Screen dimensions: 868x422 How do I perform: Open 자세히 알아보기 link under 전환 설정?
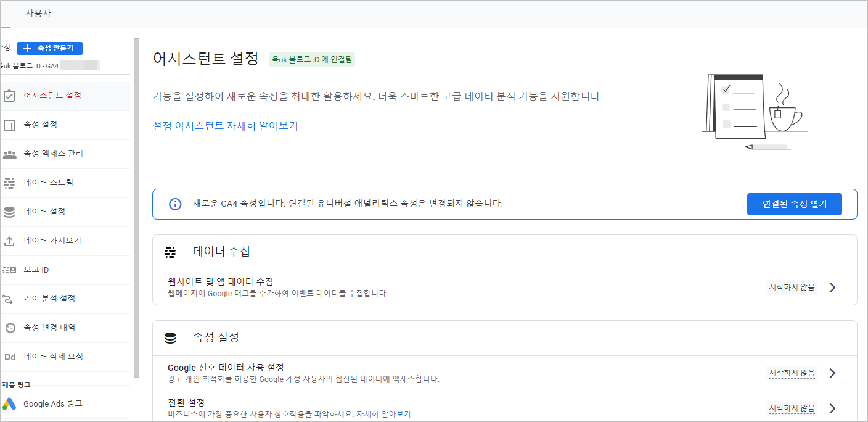point(383,414)
